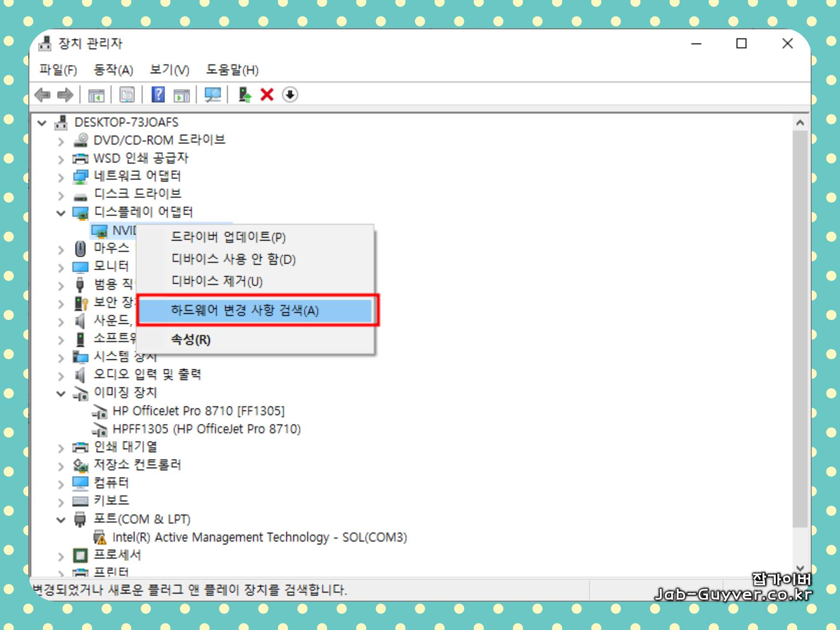Click the red Uninstall device toolbar icon

267,95
